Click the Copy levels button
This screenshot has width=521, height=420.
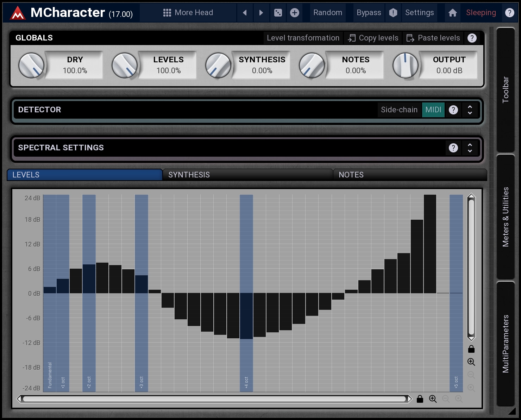pos(373,38)
